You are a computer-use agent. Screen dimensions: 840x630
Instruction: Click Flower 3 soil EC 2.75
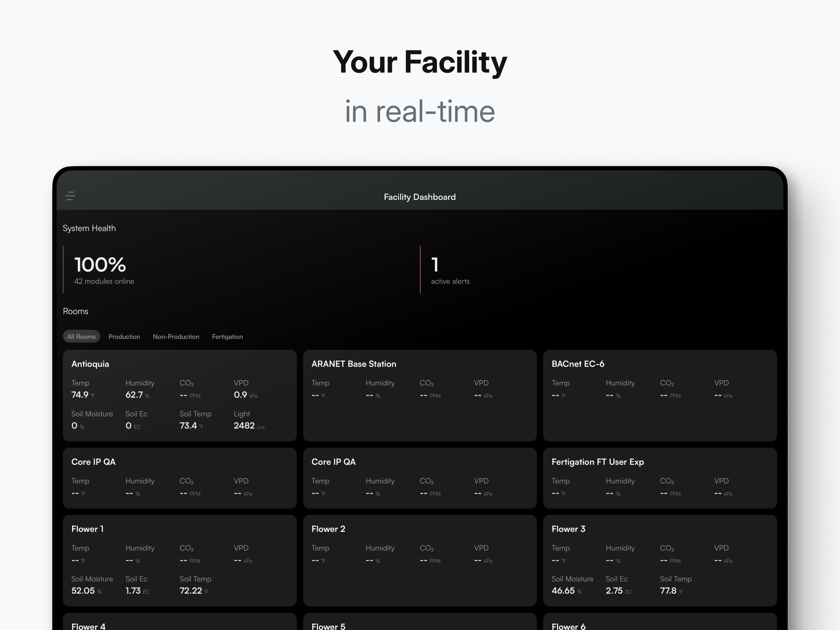pos(614,591)
